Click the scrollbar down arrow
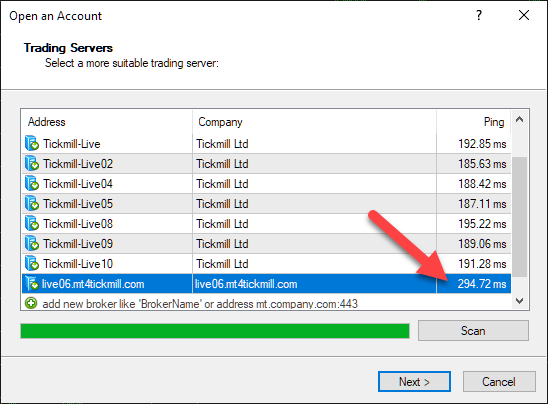Image resolution: width=548 pixels, height=404 pixels. pos(520,301)
